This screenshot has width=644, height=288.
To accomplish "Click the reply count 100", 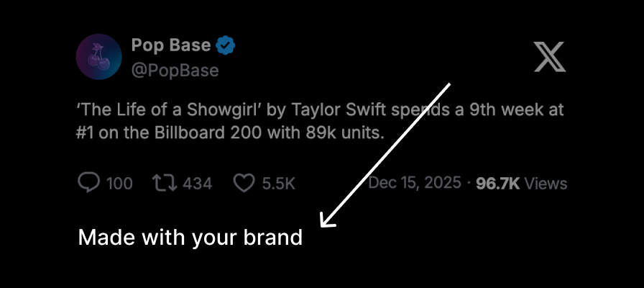I will [x=119, y=184].
